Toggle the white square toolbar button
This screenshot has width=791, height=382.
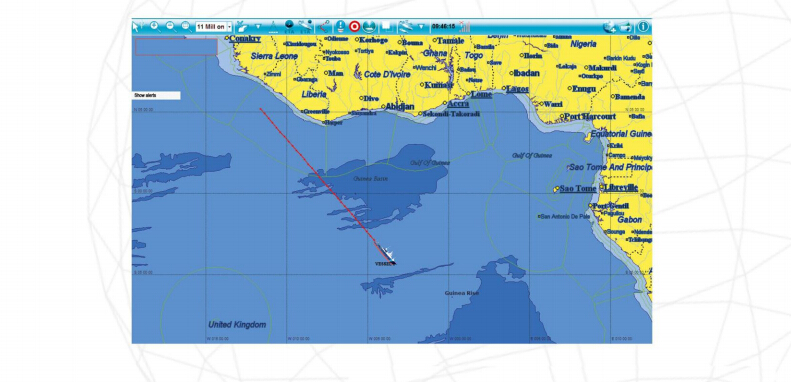coord(386,26)
